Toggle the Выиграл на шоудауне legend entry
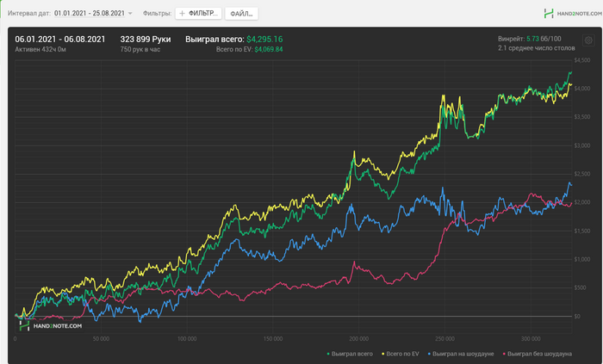Viewport: 603px width, 364px height. coord(460,354)
